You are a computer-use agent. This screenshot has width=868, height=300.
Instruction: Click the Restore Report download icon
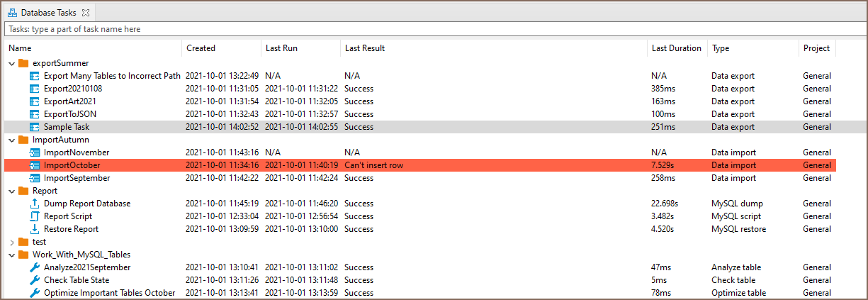(35, 229)
